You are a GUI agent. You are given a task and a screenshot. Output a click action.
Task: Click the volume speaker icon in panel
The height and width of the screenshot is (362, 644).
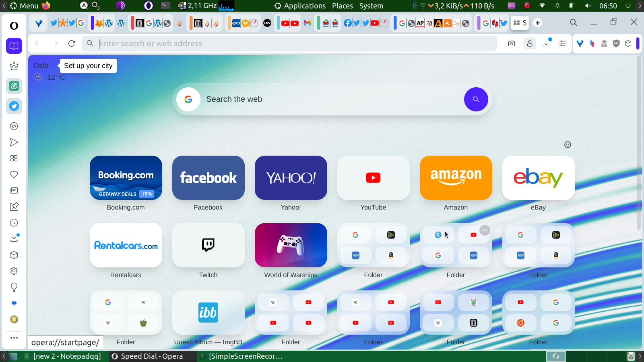(588, 6)
